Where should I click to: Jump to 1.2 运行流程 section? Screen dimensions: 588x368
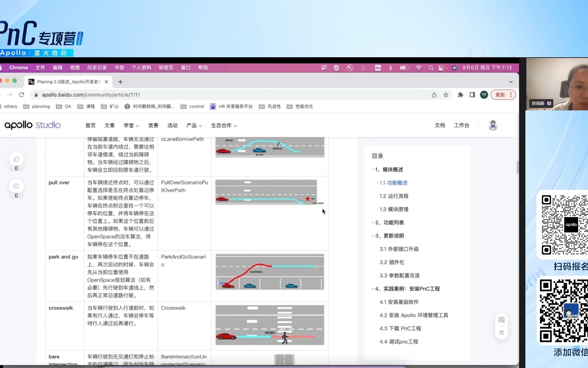click(x=394, y=196)
